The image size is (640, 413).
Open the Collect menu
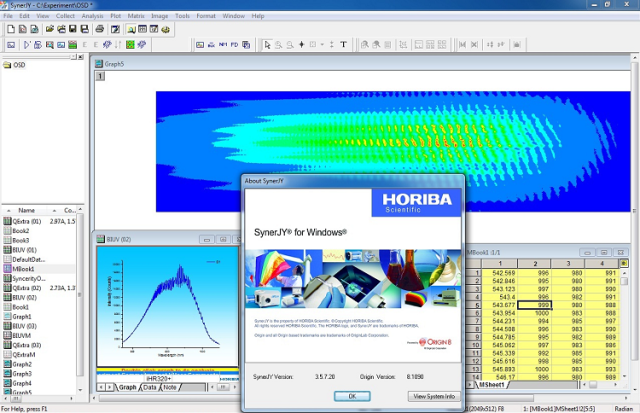coord(66,16)
